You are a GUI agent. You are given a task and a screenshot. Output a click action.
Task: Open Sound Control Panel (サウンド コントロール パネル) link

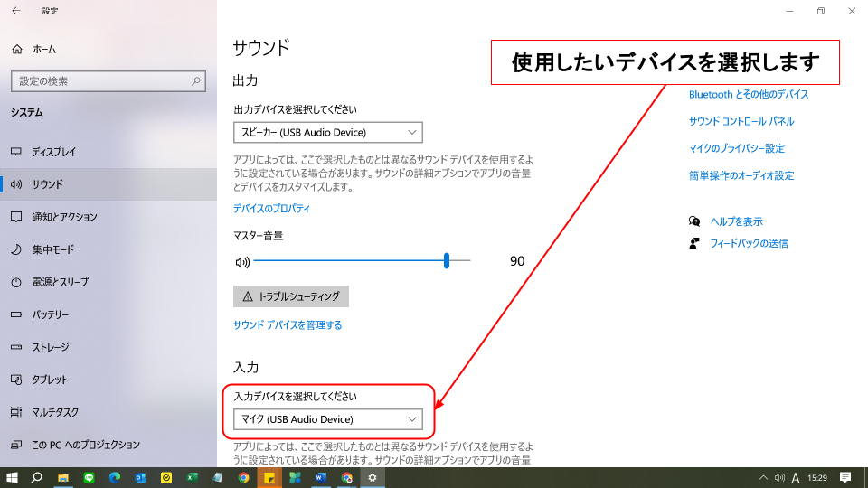(741, 121)
